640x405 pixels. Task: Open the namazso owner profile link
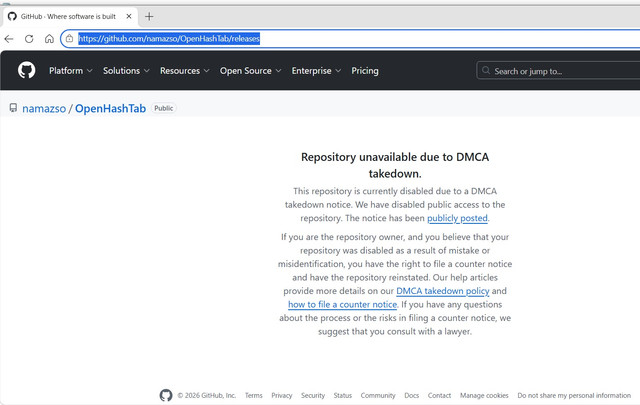pyautogui.click(x=44, y=109)
